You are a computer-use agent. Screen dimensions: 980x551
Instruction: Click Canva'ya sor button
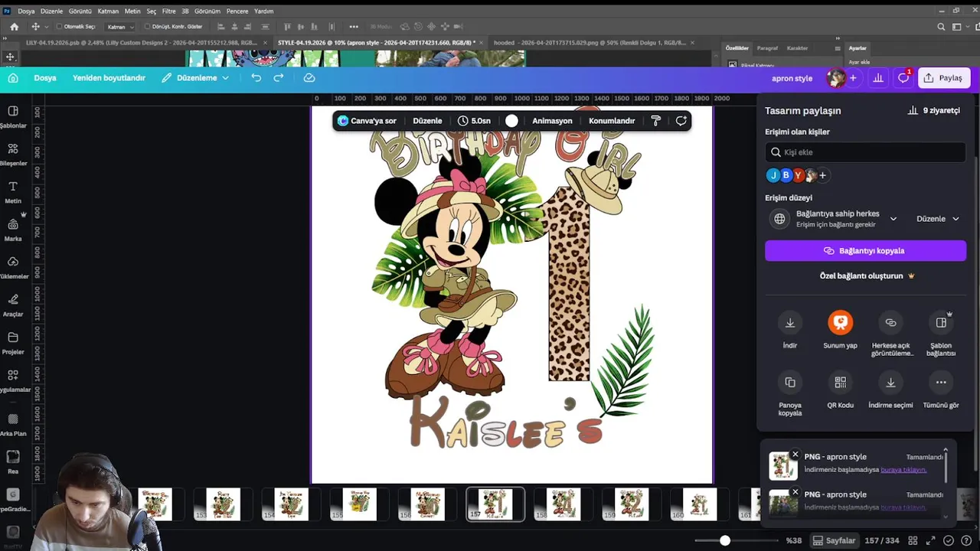click(x=367, y=121)
